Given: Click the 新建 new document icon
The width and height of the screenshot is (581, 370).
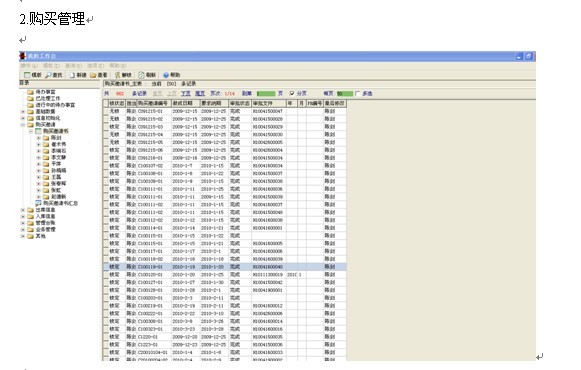Looking at the screenshot, I should coord(73,75).
